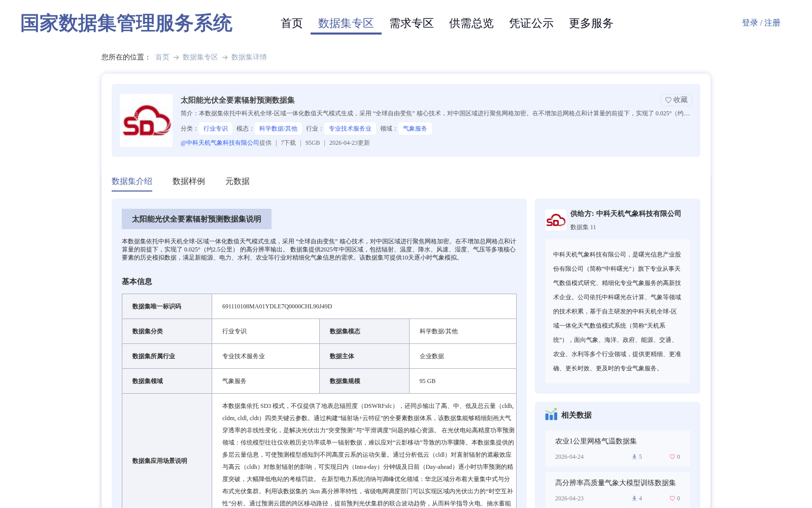The width and height of the screenshot is (812, 508).
Task: Click the 太阳能光伏全要素辐射预测数据集说明 heading
Action: pos(196,219)
